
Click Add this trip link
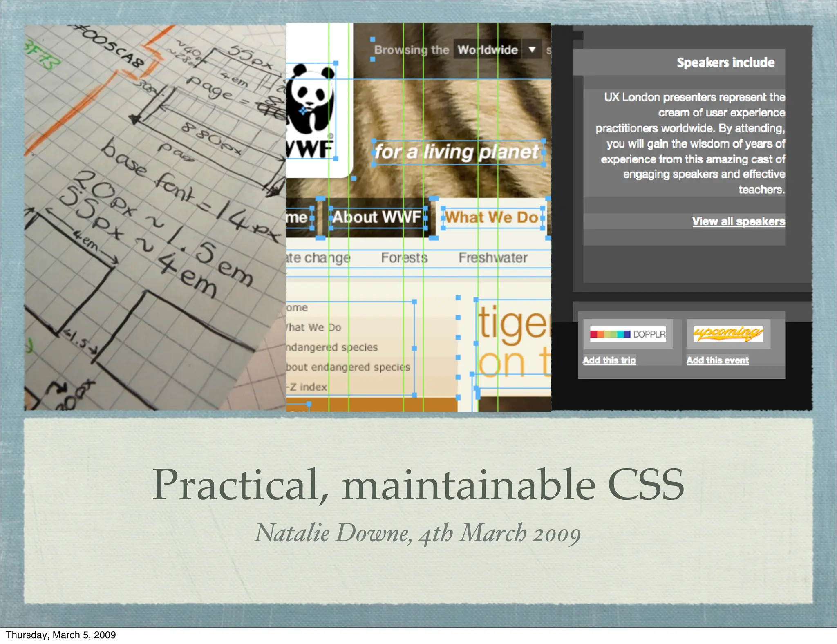click(609, 360)
